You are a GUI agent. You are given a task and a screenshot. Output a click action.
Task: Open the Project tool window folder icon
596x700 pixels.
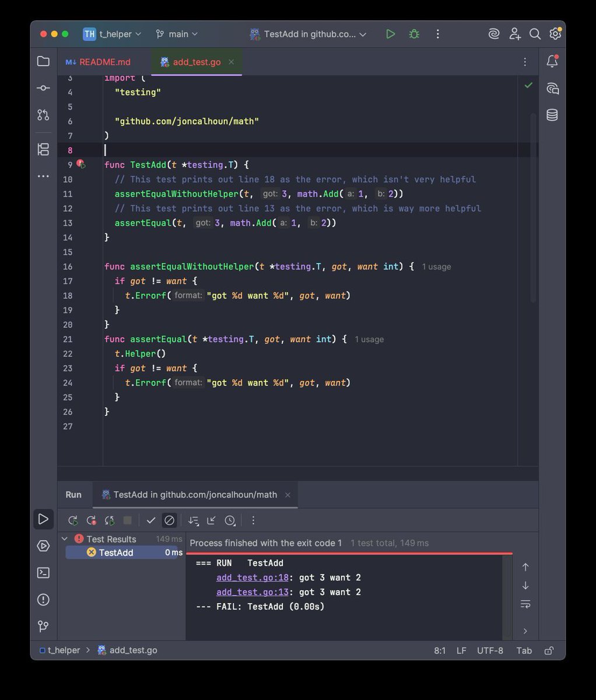tap(43, 61)
